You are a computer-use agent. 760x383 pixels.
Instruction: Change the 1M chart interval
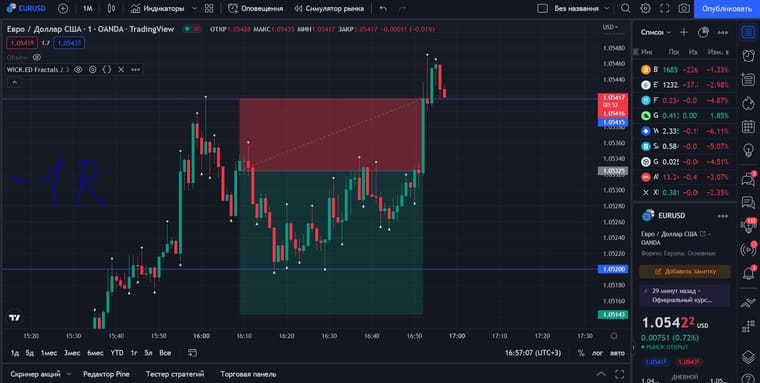(x=87, y=8)
